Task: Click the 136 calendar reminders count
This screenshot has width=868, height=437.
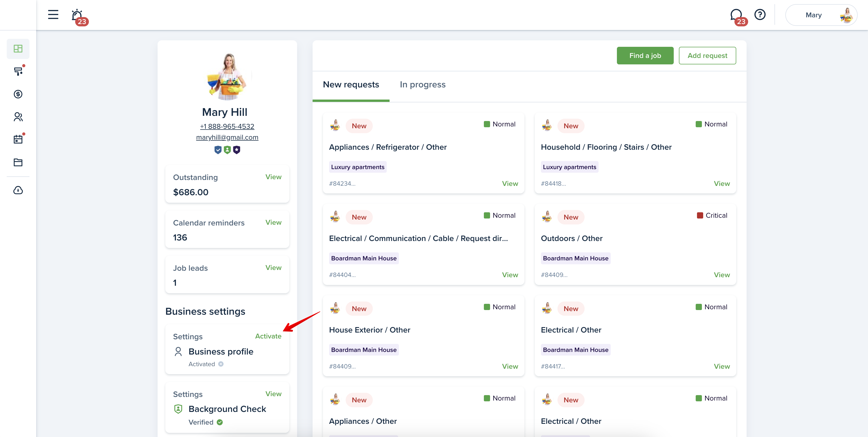Action: (x=180, y=238)
